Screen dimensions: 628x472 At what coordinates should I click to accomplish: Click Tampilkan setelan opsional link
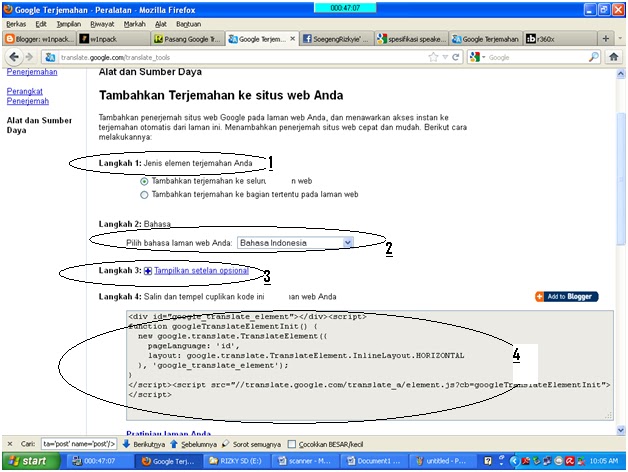tap(201, 270)
